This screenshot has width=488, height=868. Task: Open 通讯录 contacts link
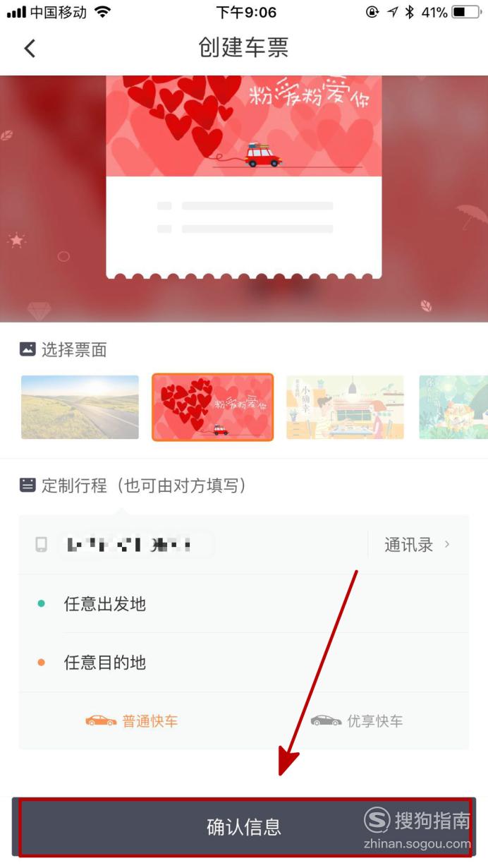pos(408,544)
